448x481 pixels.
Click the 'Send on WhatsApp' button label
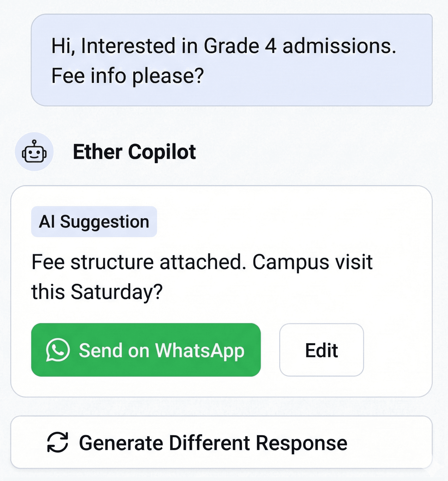coord(162,351)
